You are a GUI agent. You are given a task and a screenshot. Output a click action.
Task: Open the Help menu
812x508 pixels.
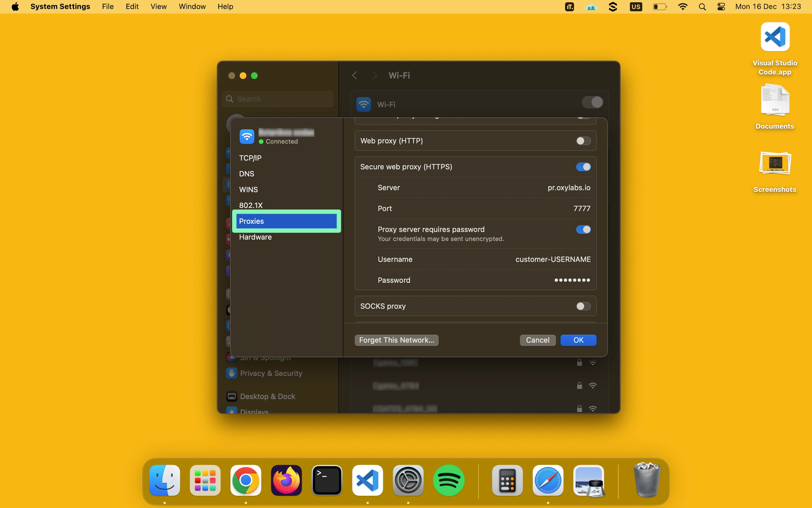coord(225,6)
